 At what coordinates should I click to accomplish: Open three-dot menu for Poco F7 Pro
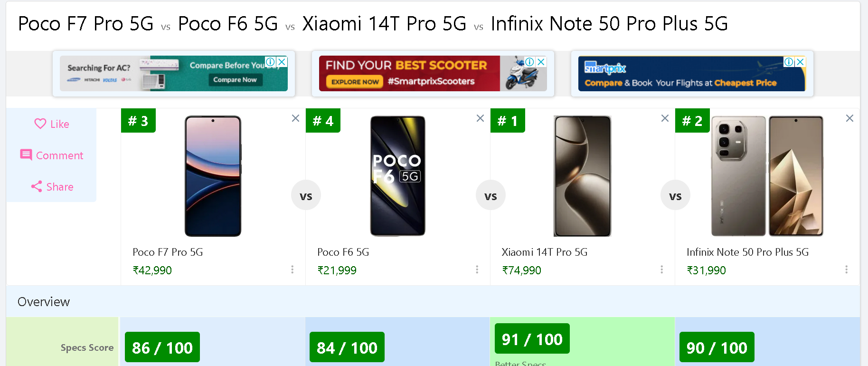tap(292, 270)
